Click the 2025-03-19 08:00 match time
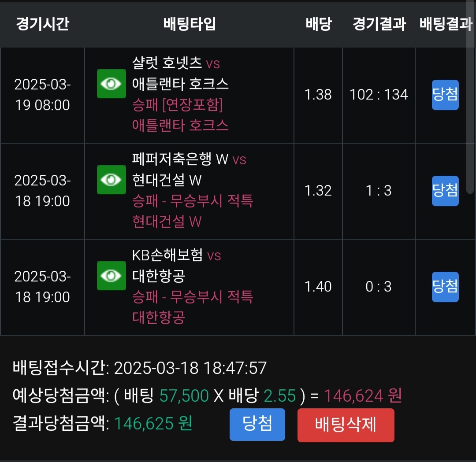 42,95
